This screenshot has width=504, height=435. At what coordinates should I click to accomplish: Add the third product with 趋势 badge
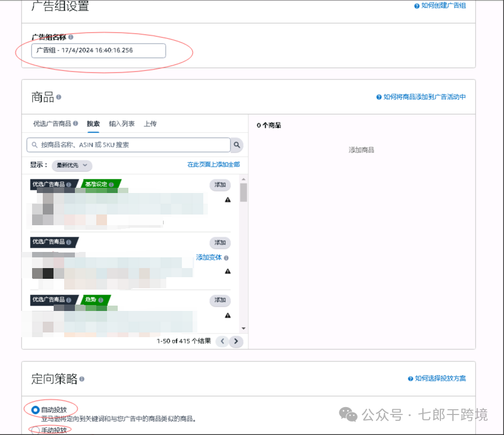220,300
